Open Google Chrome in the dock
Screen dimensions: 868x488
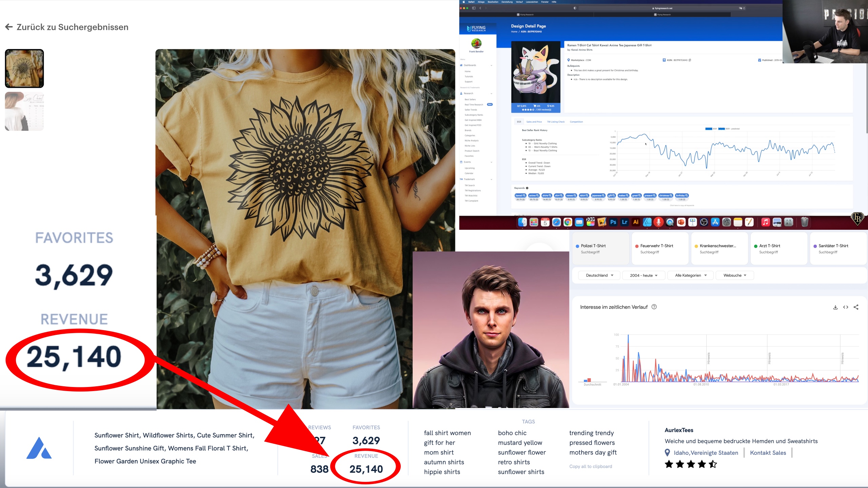(x=568, y=222)
